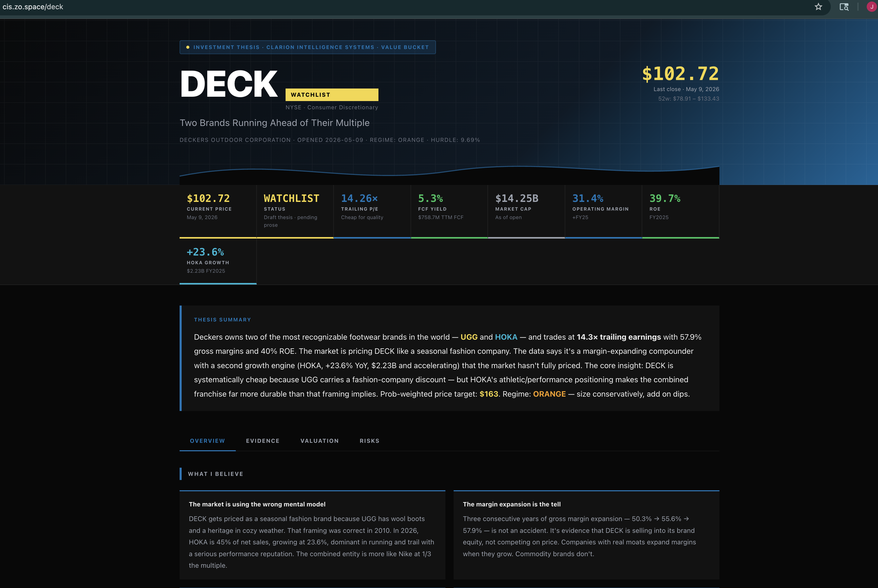The image size is (878, 588).
Task: Click Draft thesis · pending prose caption
Action: coord(290,221)
